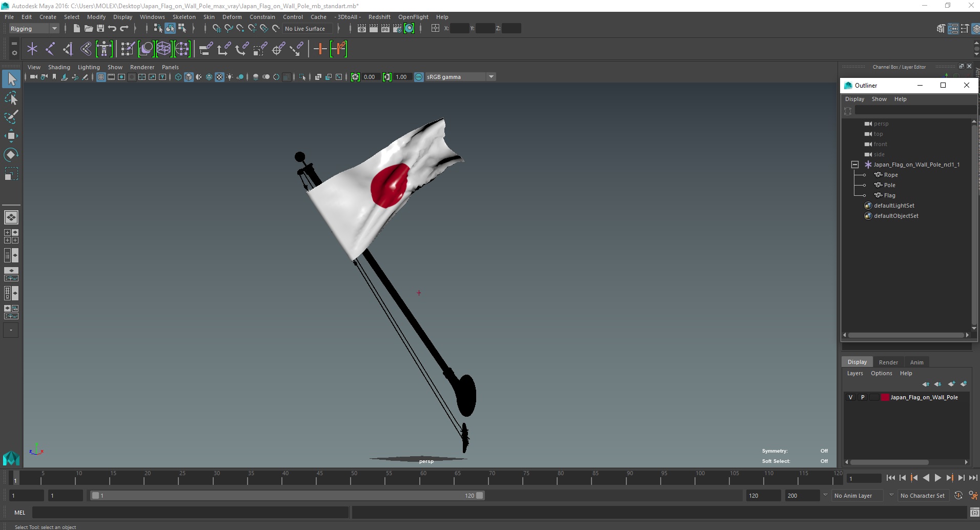This screenshot has height=530, width=980.
Task: Switch to four view layout
Action: pos(11,236)
